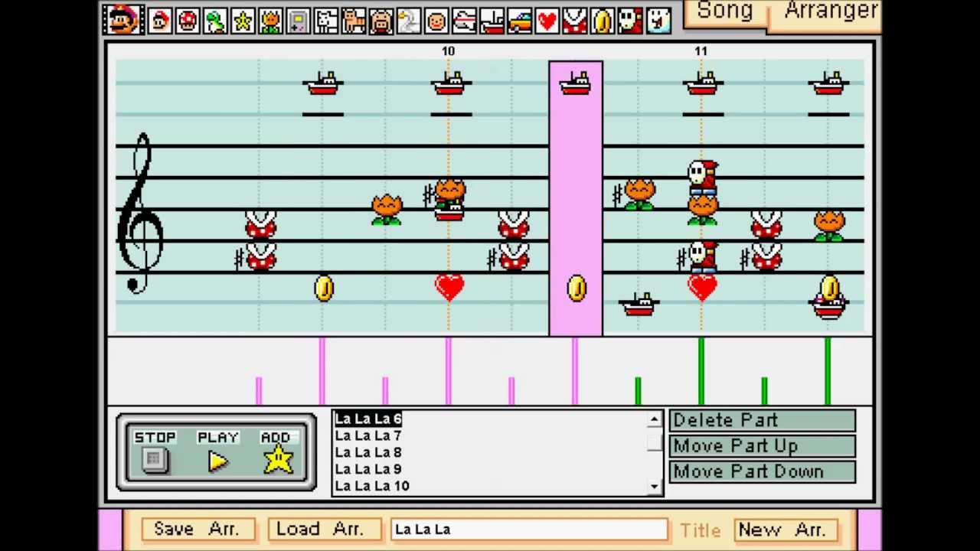980x551 pixels.
Task: Click Move Part Up
Action: (763, 446)
